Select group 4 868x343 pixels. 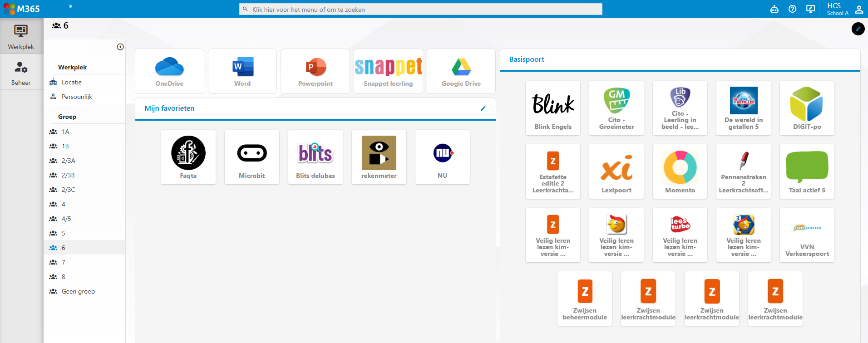84,204
